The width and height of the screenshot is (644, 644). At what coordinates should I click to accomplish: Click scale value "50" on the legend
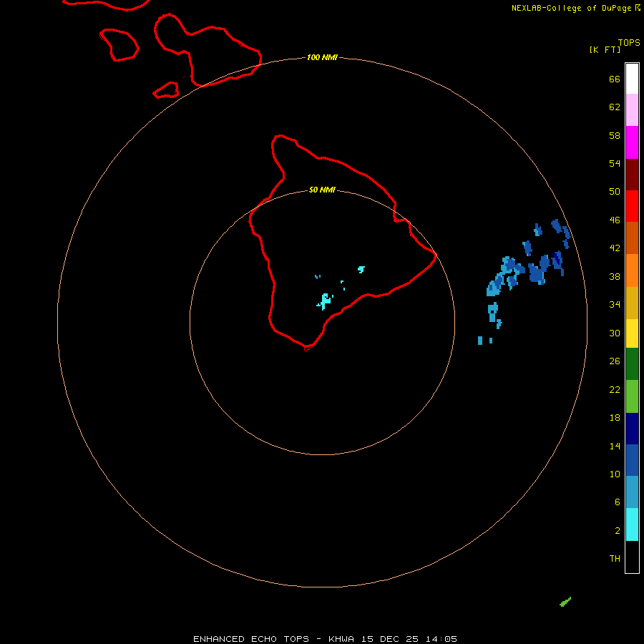coord(615,192)
